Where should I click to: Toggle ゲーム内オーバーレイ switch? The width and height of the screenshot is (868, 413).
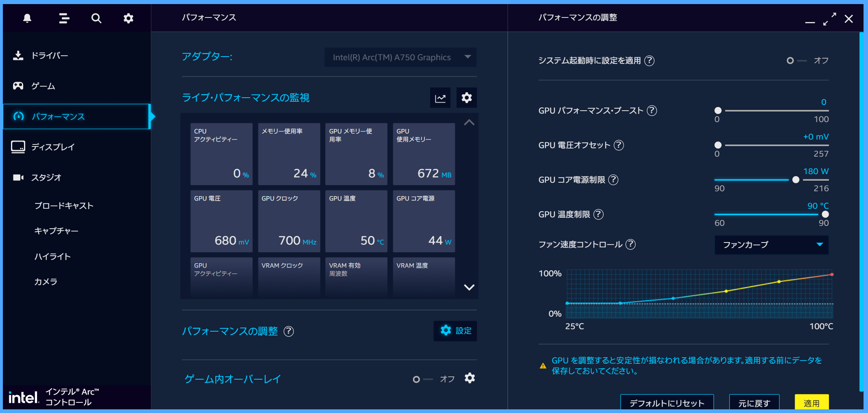pos(423,379)
